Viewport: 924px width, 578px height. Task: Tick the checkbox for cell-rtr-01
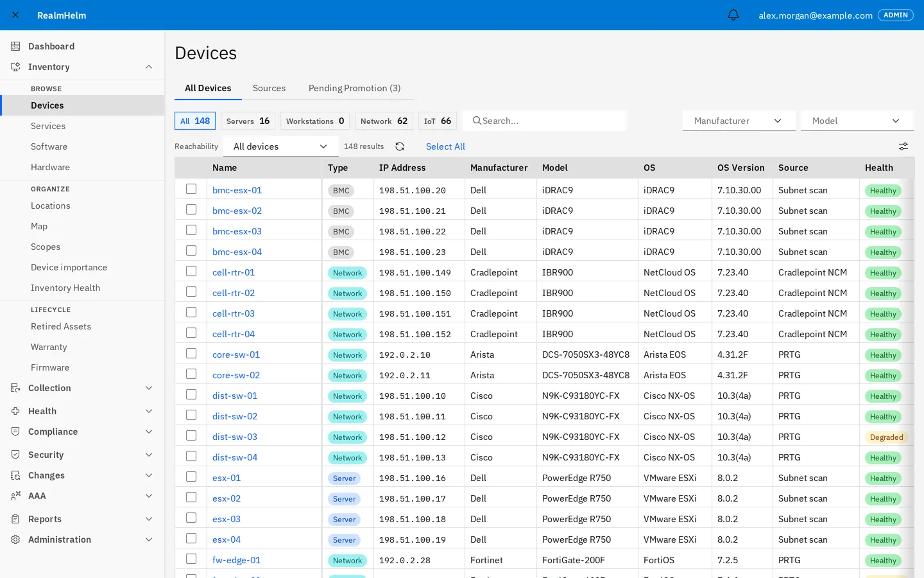(x=191, y=271)
